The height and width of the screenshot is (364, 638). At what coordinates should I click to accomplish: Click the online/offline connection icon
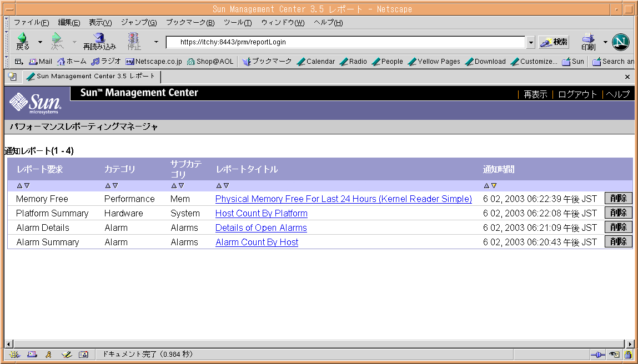(597, 355)
